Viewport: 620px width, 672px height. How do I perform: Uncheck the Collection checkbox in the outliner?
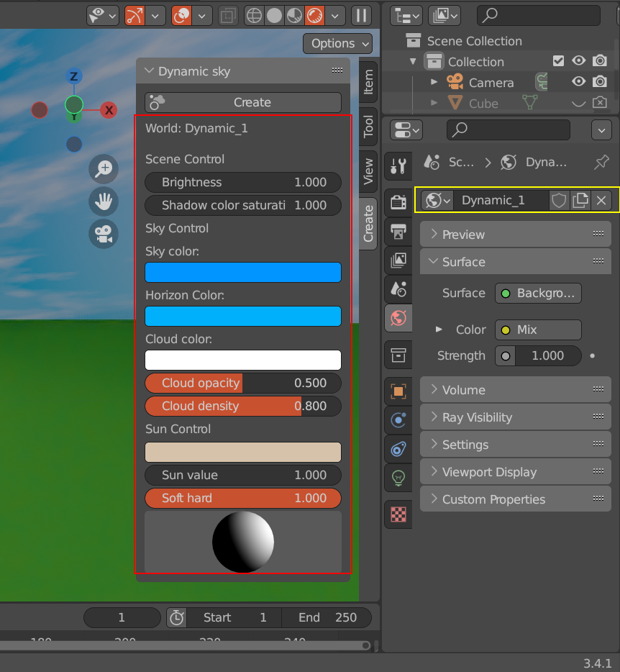point(559,61)
